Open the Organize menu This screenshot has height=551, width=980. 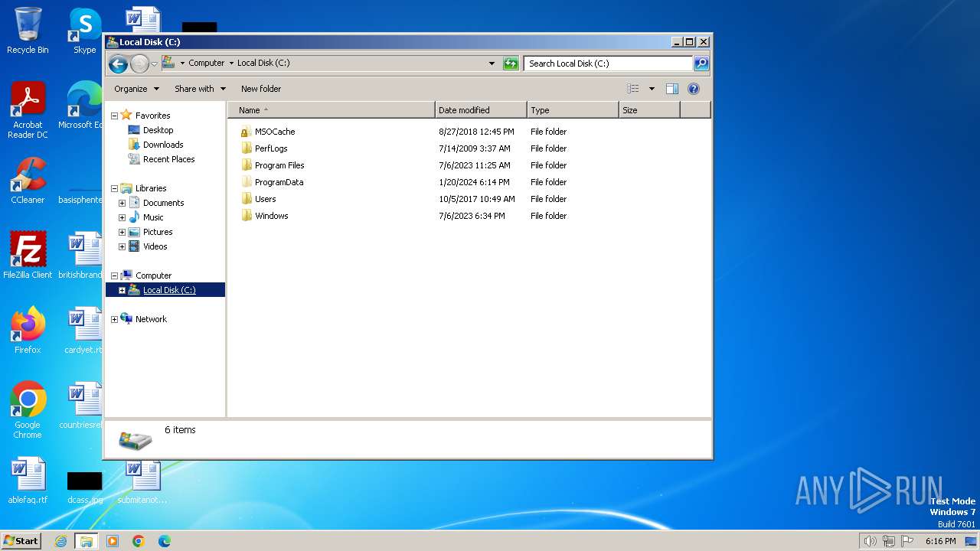pos(137,89)
